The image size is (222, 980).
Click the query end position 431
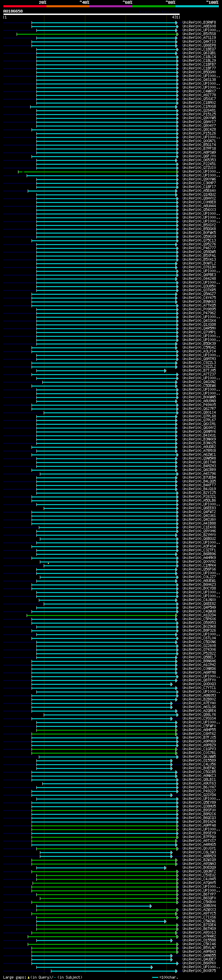pos(175,17)
